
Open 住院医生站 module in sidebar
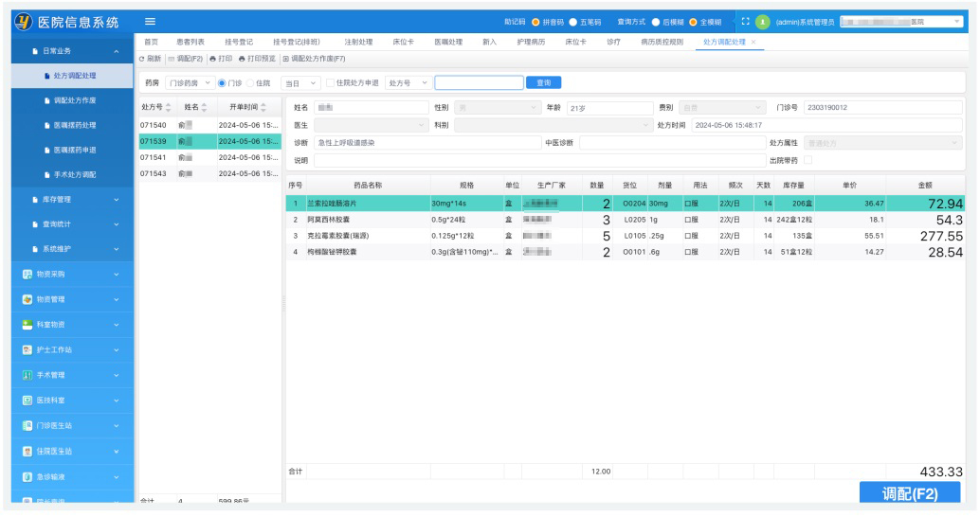tap(72, 452)
